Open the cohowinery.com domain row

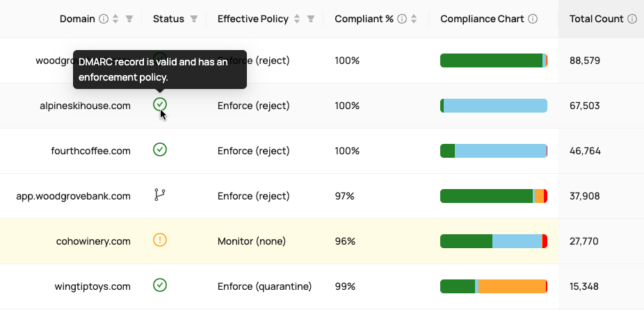93,241
